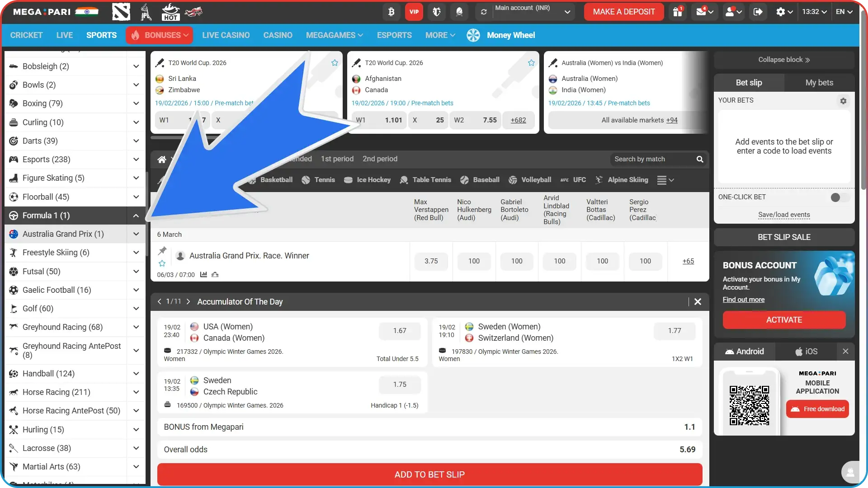Image resolution: width=868 pixels, height=488 pixels.
Task: Close the Accumulator Of The Day panel
Action: click(698, 302)
